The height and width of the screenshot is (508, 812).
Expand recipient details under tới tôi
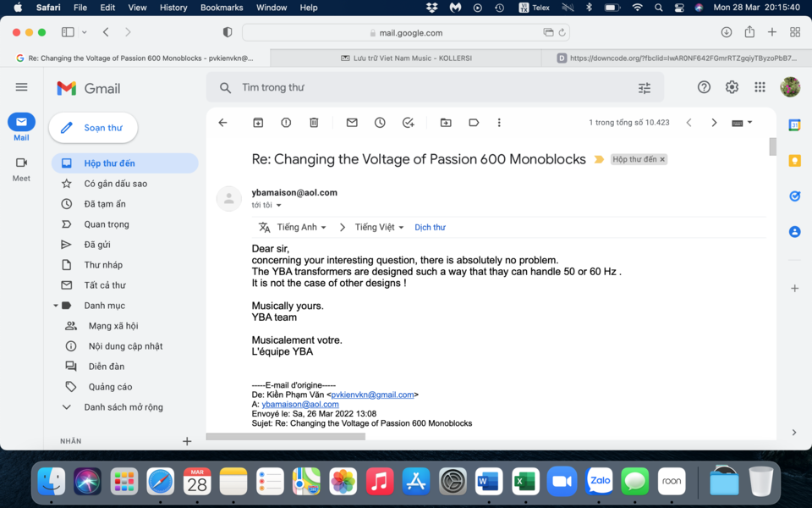[x=278, y=205]
